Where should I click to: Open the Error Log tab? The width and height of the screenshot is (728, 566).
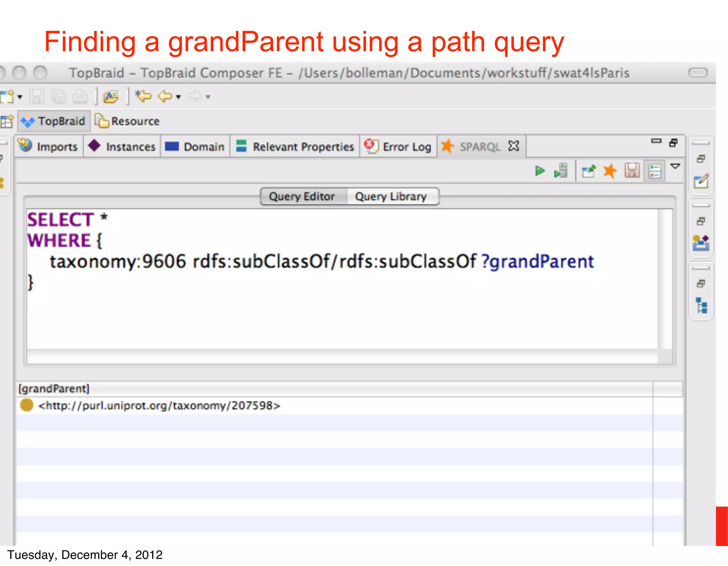coord(398,146)
